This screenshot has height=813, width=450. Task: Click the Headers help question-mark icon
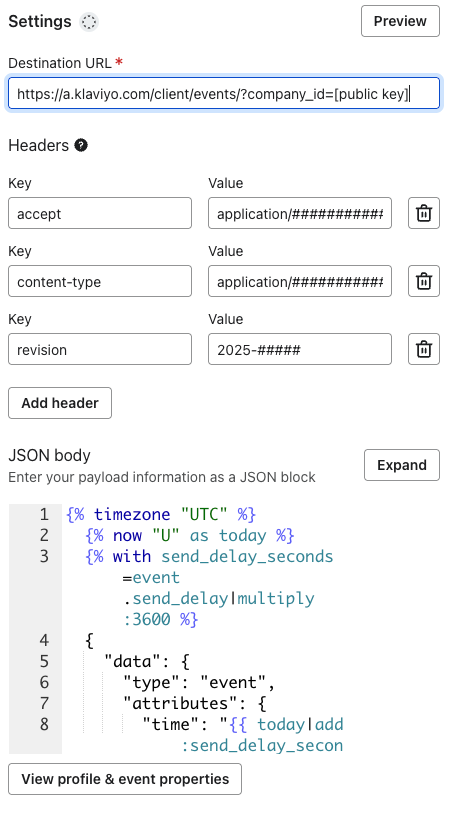pos(81,145)
